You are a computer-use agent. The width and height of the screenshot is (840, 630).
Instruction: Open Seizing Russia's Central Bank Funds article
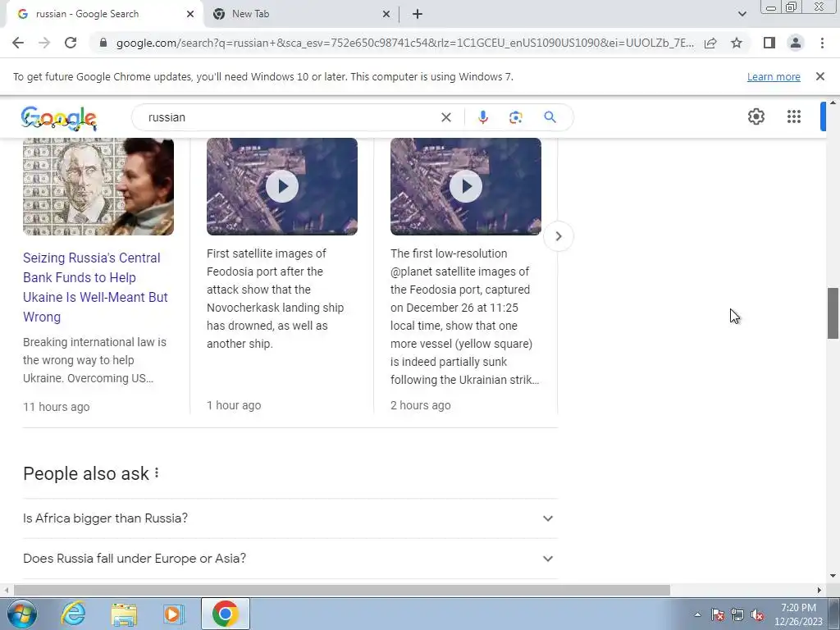[95, 287]
